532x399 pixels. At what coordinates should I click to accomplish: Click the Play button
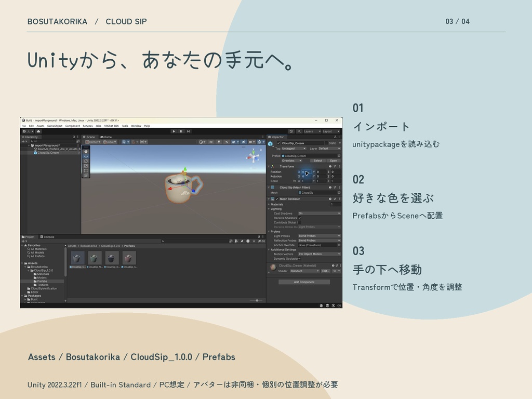(x=174, y=131)
